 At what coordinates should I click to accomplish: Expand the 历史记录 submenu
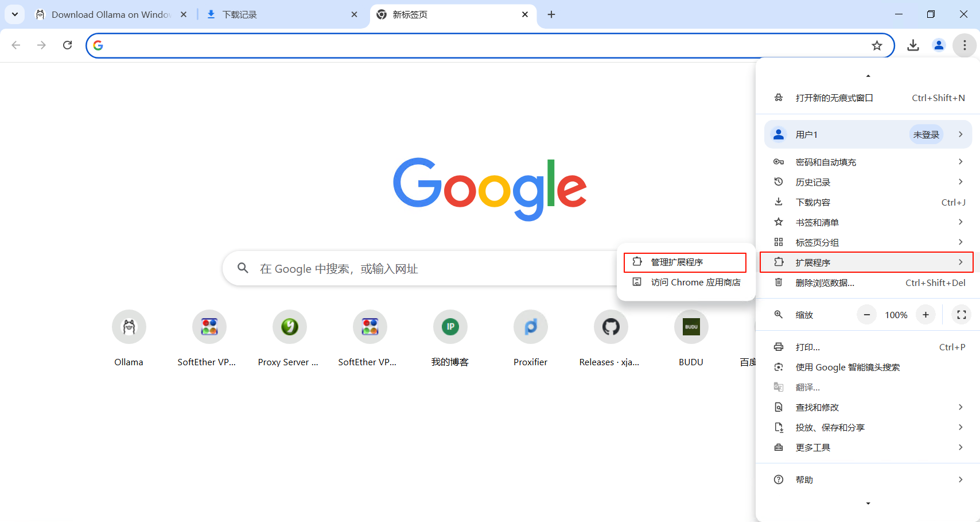pos(867,182)
